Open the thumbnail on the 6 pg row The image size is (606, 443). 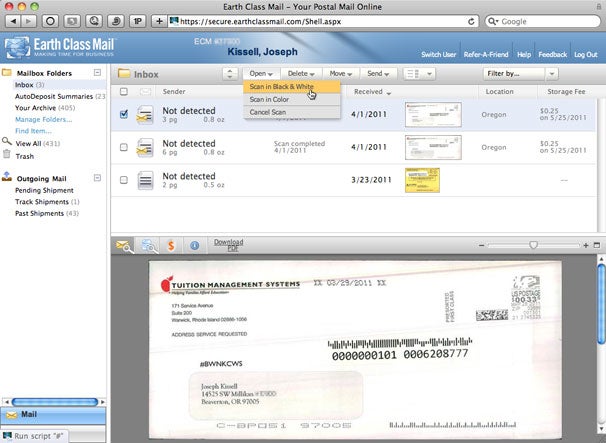pos(433,147)
